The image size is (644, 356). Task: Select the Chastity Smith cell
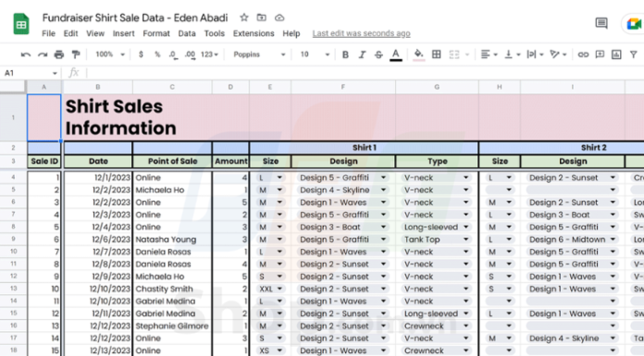coord(172,288)
